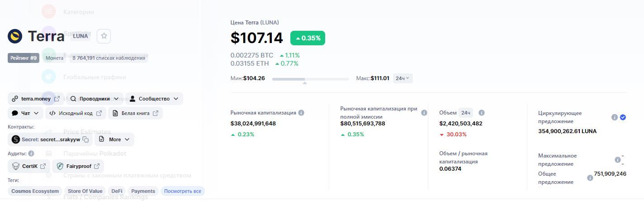The width and height of the screenshot is (644, 201).
Task: Open the Исходный код link
Action: [x=76, y=113]
